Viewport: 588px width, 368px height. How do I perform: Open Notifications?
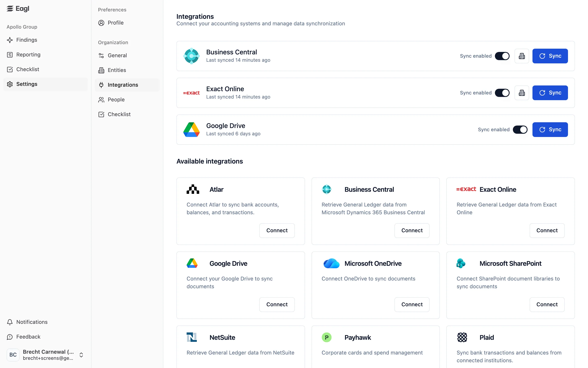tap(46, 322)
